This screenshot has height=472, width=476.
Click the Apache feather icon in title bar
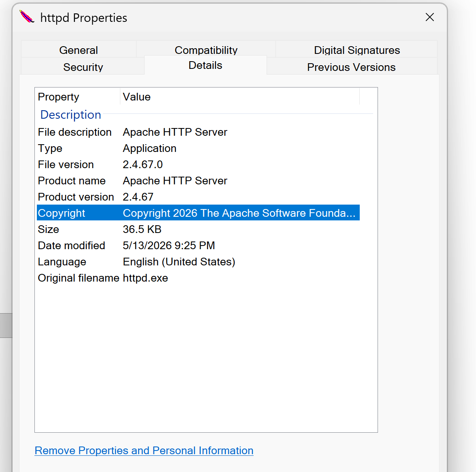(x=27, y=17)
